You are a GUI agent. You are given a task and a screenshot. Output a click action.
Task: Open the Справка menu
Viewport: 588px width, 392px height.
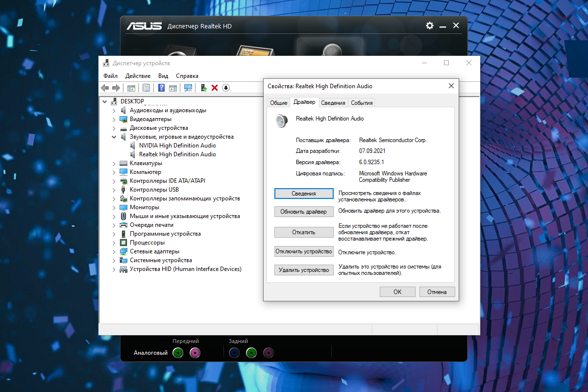[187, 76]
